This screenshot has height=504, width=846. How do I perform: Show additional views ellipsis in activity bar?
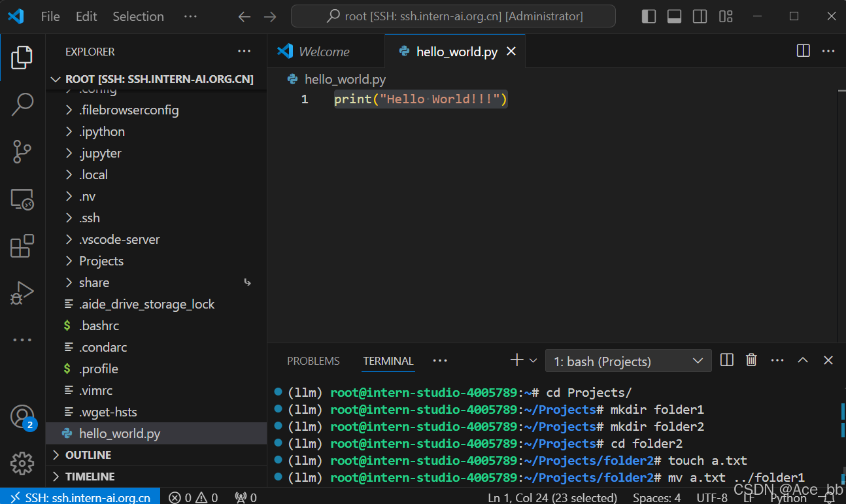[x=22, y=340]
